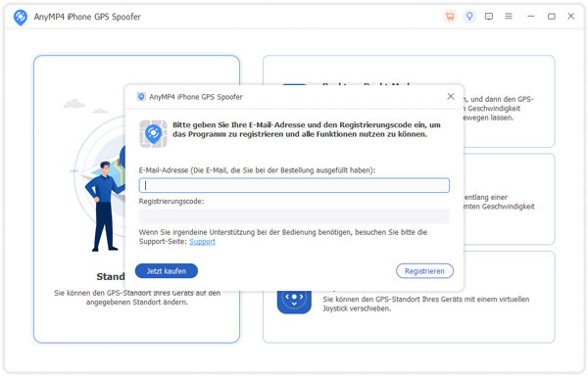
Task: Minimize the main application window
Action: click(530, 17)
